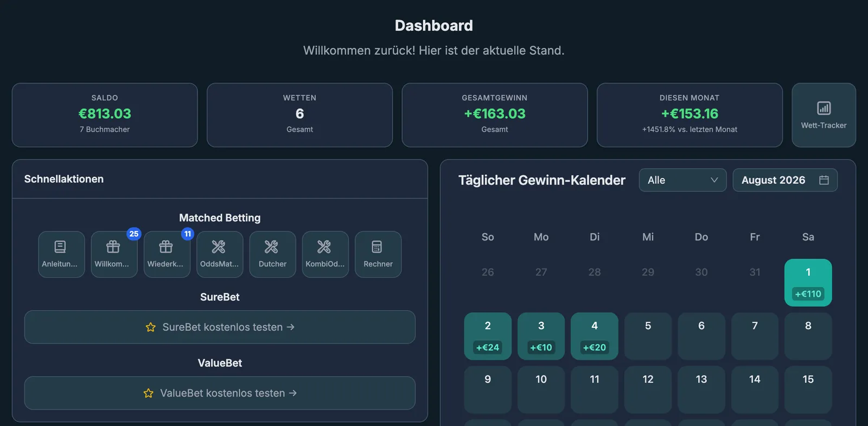Click calendar icon in August 2026 picker
The height and width of the screenshot is (426, 868).
824,180
